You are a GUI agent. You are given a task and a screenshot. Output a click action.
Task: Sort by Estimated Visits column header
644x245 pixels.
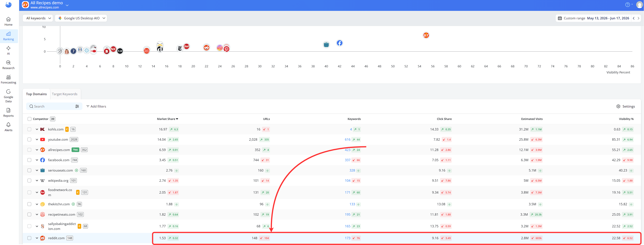(x=532, y=119)
